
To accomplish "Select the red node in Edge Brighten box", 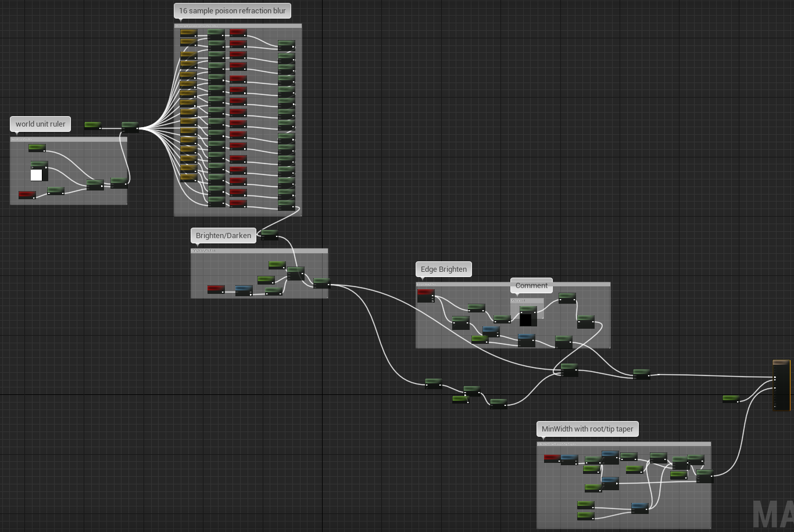I will tap(425, 296).
